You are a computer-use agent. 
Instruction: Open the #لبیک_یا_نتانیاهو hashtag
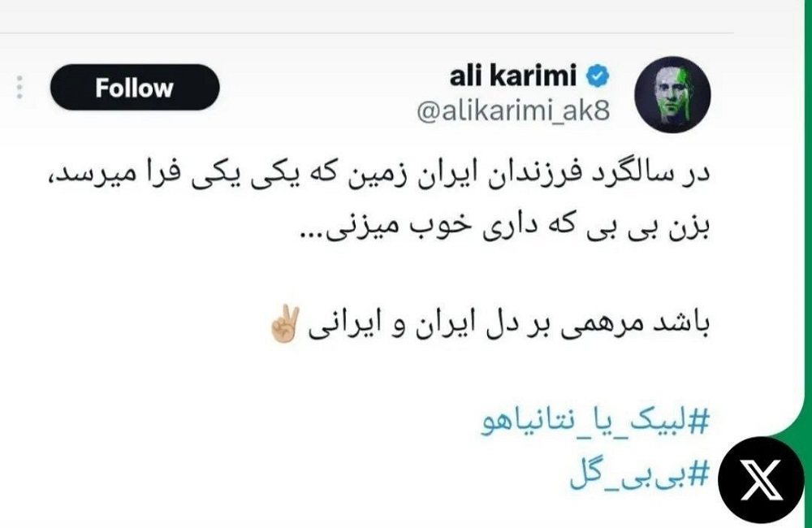[595, 422]
